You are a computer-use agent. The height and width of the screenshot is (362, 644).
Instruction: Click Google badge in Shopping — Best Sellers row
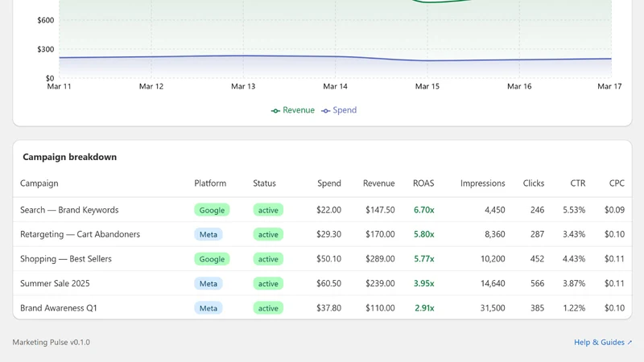point(212,259)
